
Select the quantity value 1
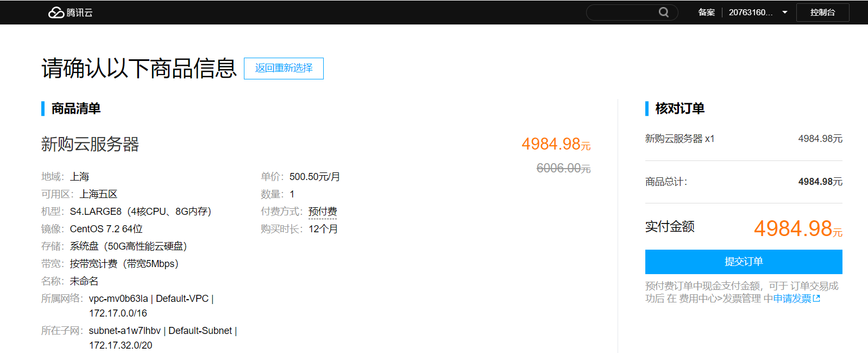tap(292, 194)
